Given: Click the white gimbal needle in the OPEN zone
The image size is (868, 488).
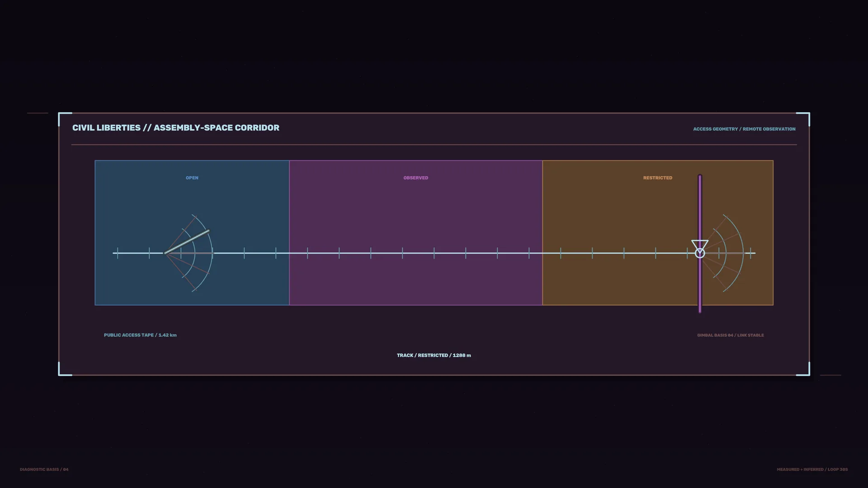Looking at the screenshot, I should (x=187, y=242).
